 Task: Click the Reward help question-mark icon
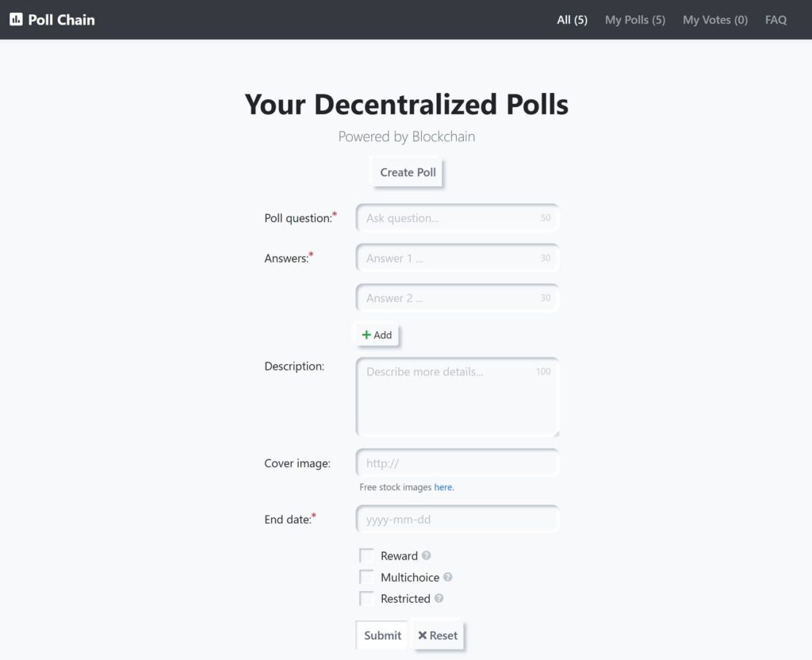(x=426, y=555)
